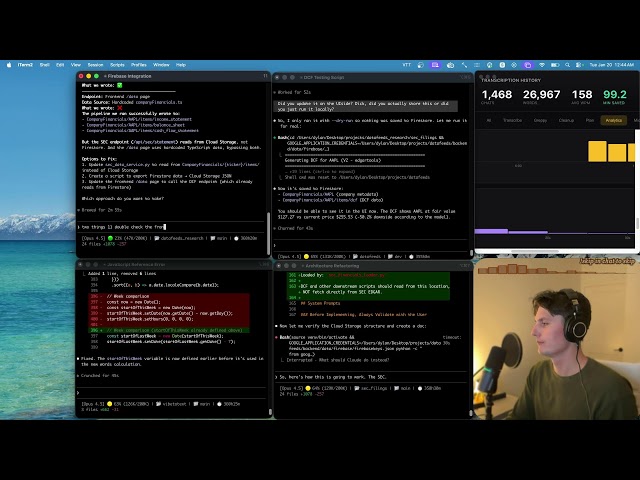The height and width of the screenshot is (480, 640).
Task: Click the 1,468 chats statistic
Action: tap(497, 96)
